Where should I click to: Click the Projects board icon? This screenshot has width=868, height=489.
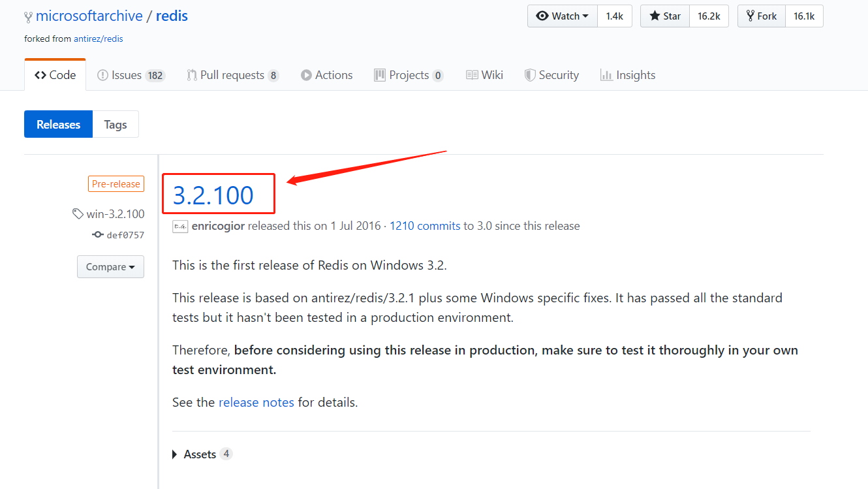(380, 75)
